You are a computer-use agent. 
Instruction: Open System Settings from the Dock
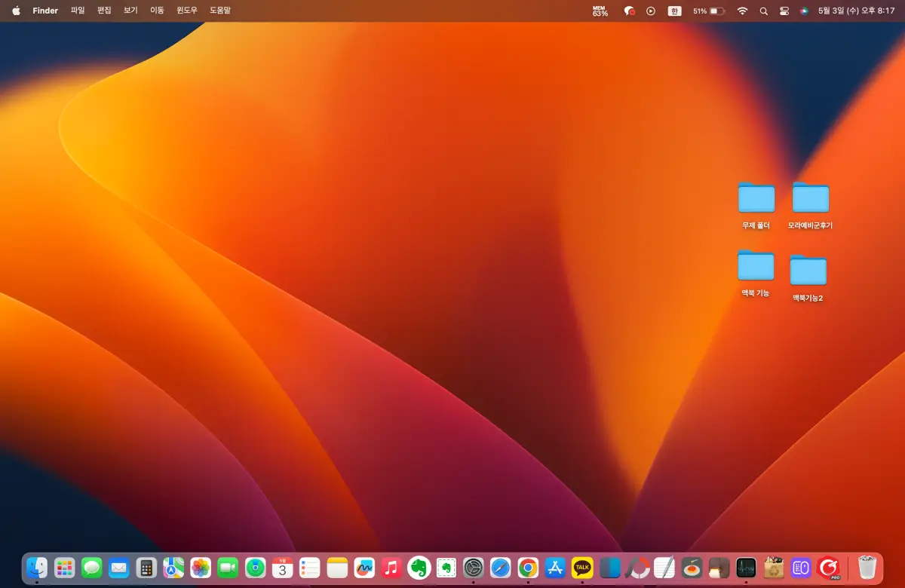(473, 568)
